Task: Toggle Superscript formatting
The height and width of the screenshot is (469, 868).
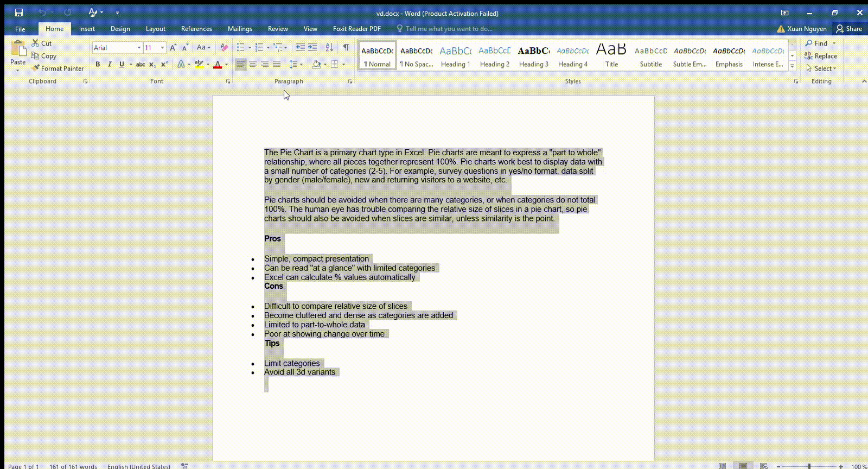Action: [164, 64]
